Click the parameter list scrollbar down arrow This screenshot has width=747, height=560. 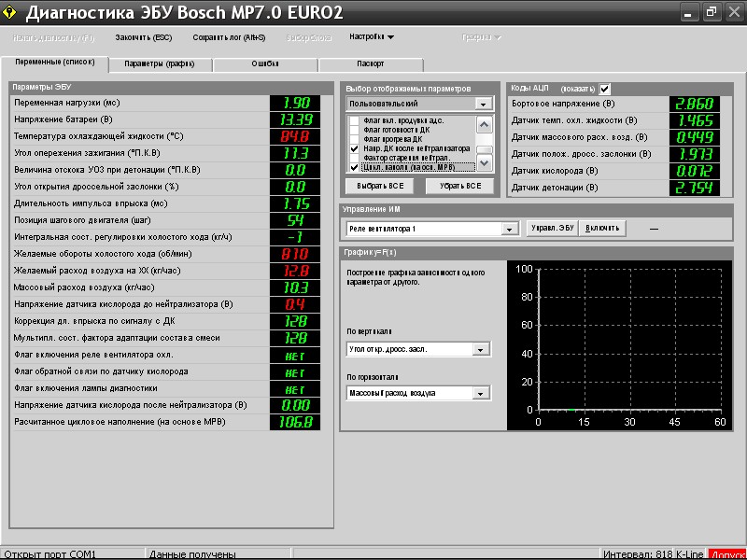pos(485,163)
